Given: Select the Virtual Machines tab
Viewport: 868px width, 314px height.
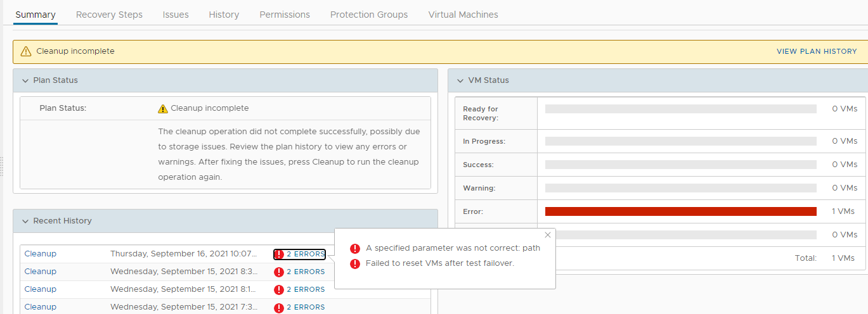Looking at the screenshot, I should [463, 15].
